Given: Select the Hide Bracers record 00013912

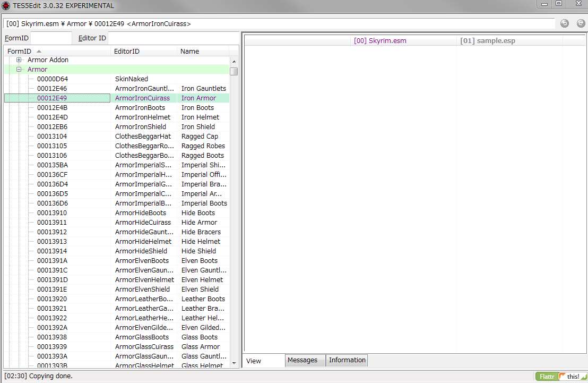Looking at the screenshot, I should tap(117, 232).
